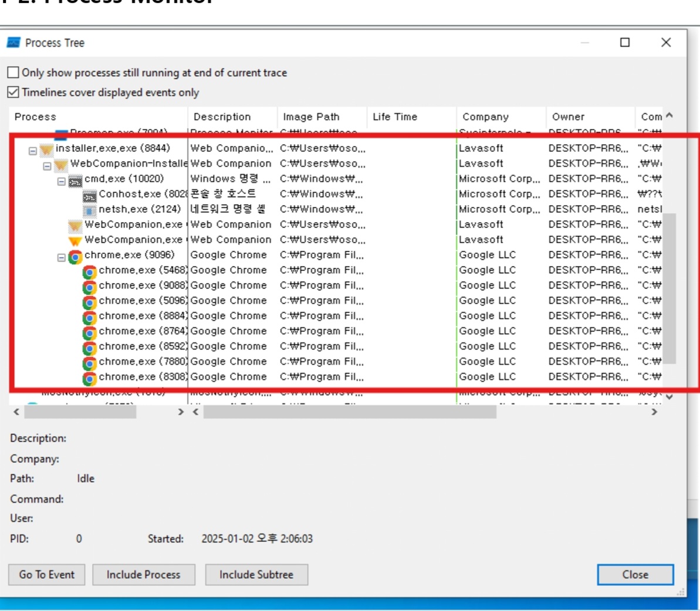Click the vertical scrollbar down arrow
This screenshot has width=700, height=611.
[669, 396]
